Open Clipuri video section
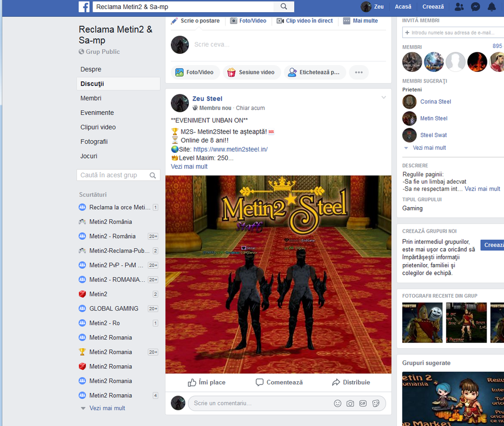The height and width of the screenshot is (426, 504). pos(98,127)
